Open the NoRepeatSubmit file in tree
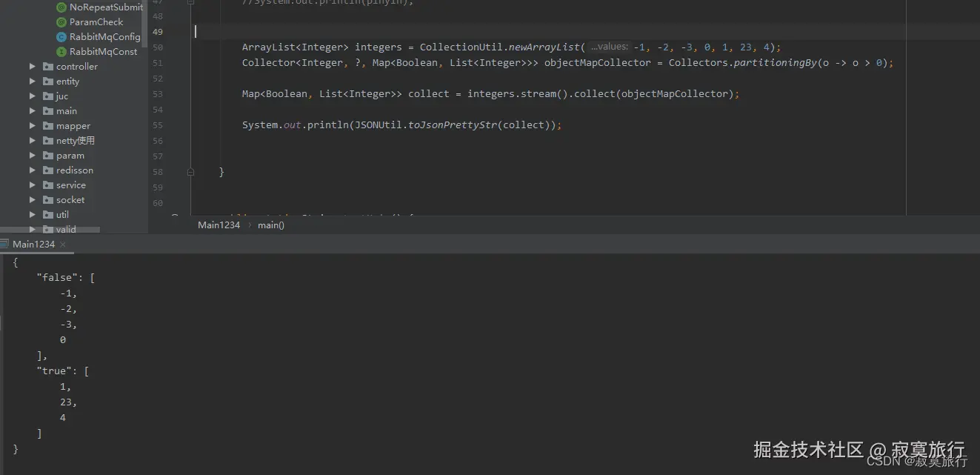This screenshot has width=980, height=475. [106, 7]
